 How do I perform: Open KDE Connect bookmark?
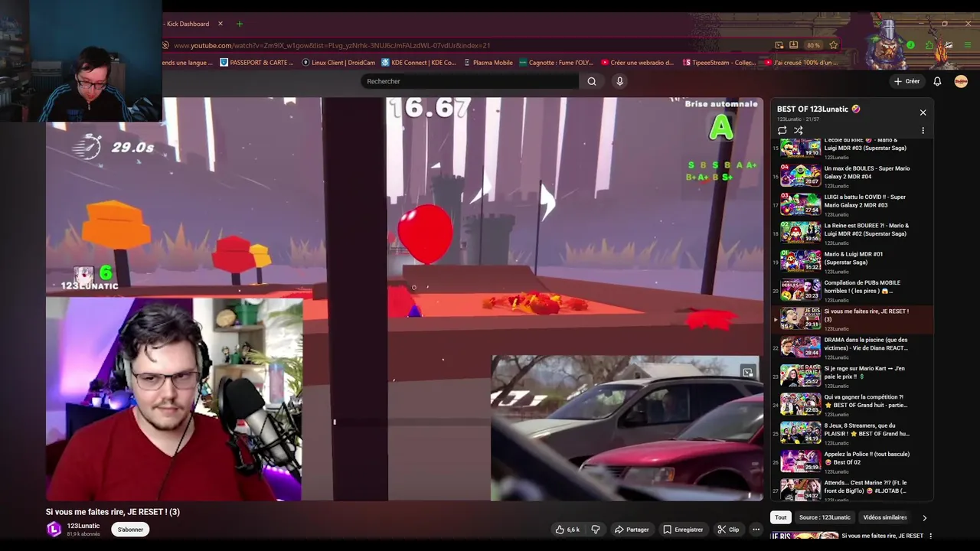pyautogui.click(x=419, y=63)
